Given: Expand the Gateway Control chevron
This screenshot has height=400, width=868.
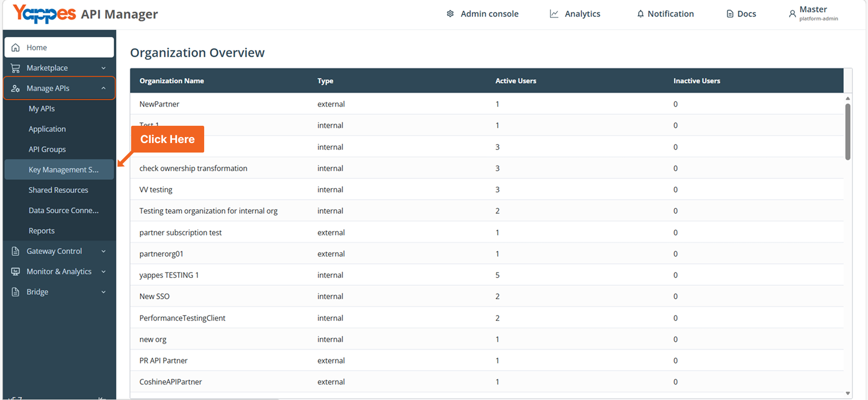Looking at the screenshot, I should click(103, 251).
